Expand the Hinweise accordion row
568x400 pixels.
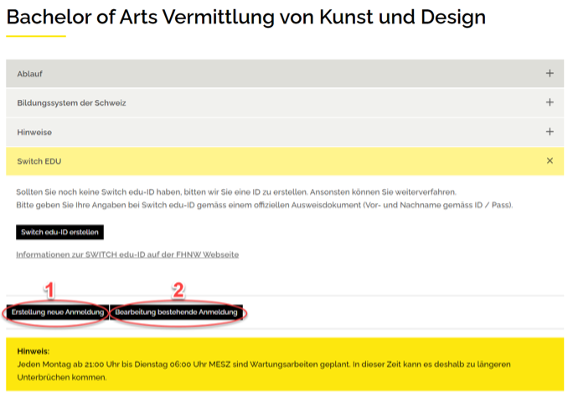coord(285,132)
